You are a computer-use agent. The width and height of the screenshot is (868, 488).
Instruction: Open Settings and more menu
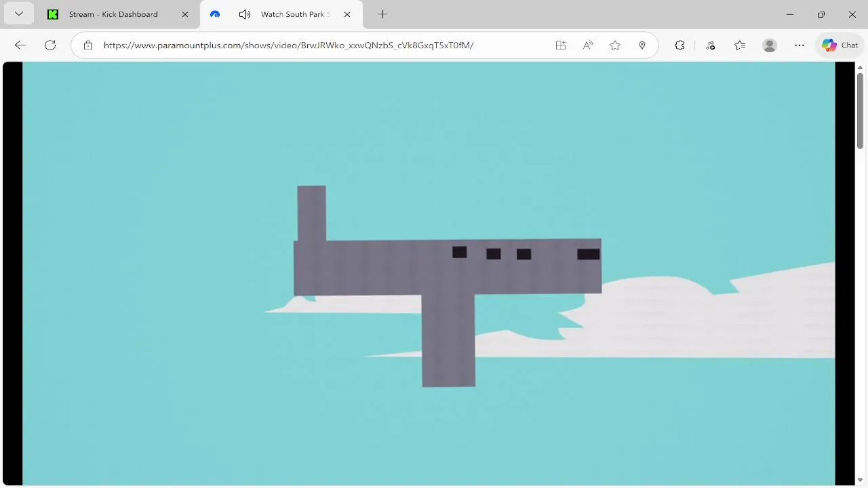[800, 45]
